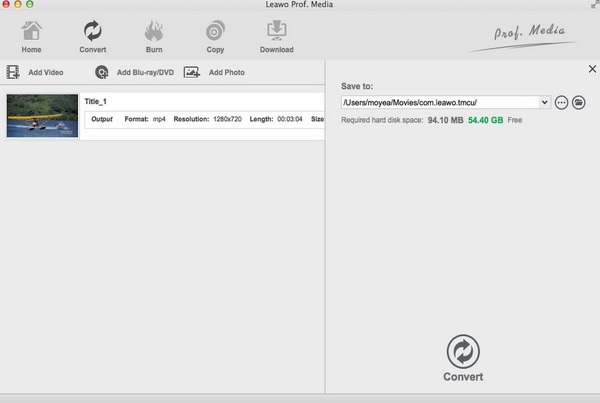Click the Format: mp4 value

point(159,119)
